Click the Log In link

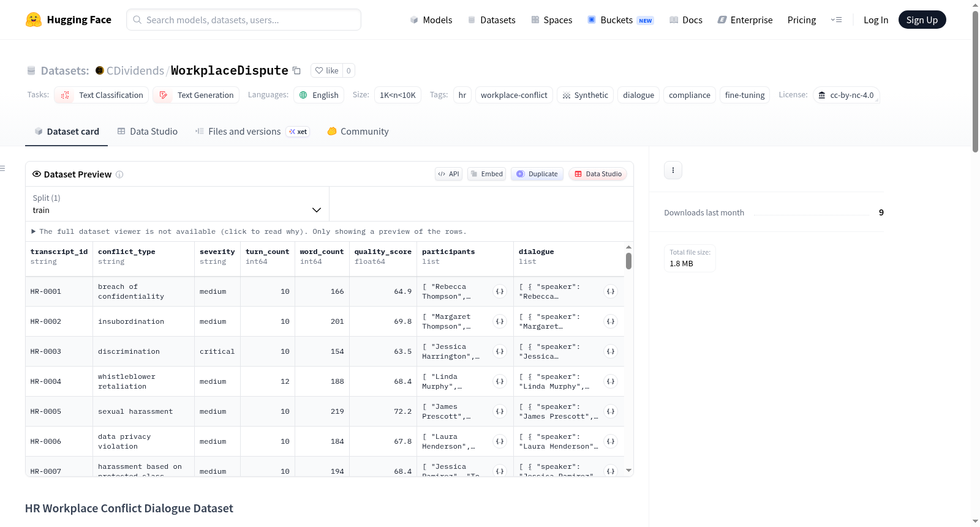pos(876,20)
